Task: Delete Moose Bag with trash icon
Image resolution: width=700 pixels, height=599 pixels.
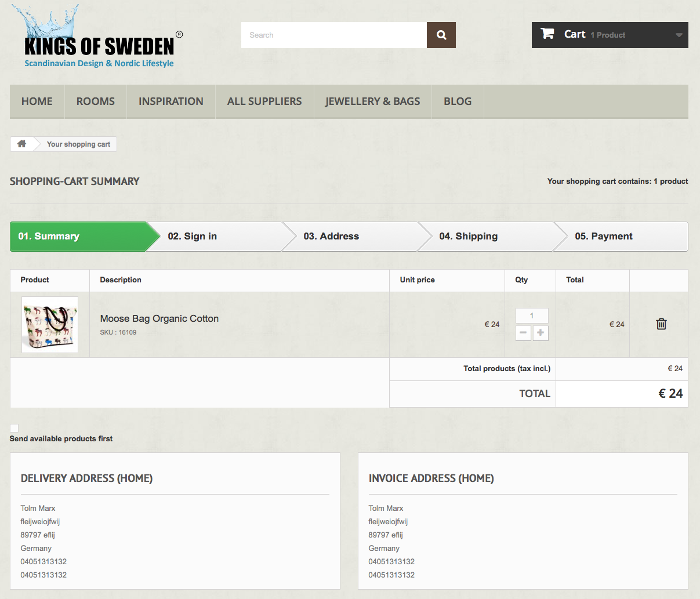Action: pyautogui.click(x=661, y=324)
